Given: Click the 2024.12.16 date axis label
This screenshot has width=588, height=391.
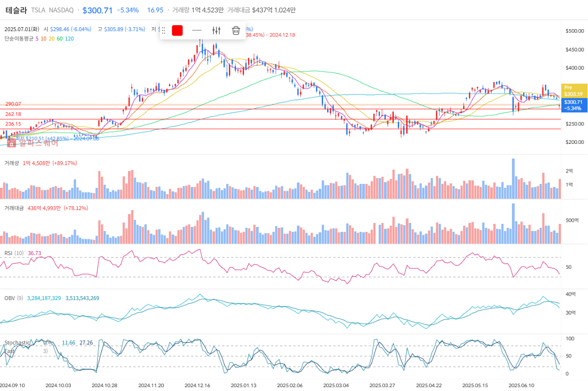Looking at the screenshot, I should (197, 386).
